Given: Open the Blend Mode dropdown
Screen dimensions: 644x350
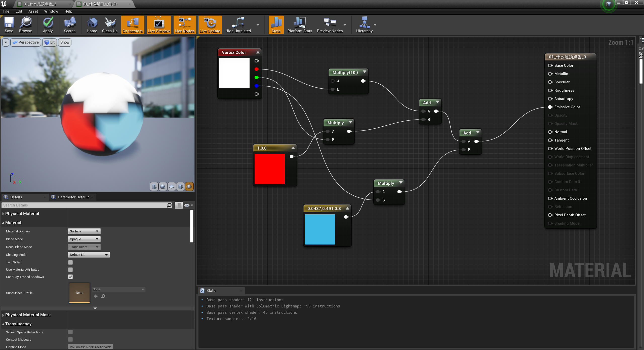Looking at the screenshot, I should (84, 239).
